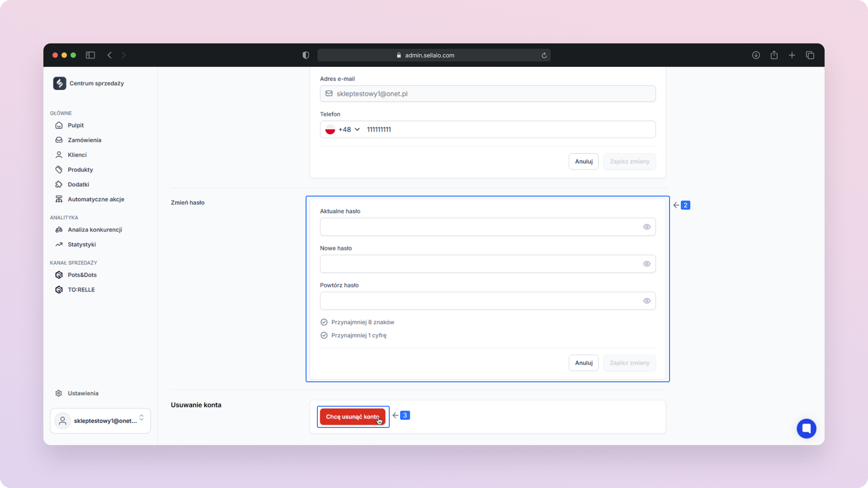Expand the skleptestowy1 account switcher

pos(100,421)
